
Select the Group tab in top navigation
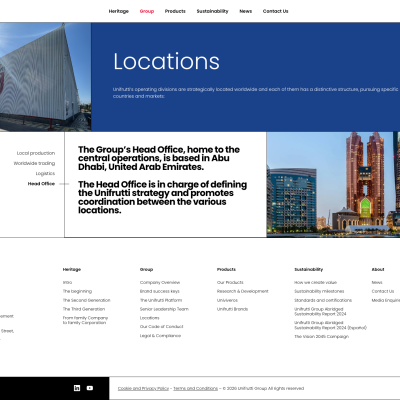tap(147, 11)
